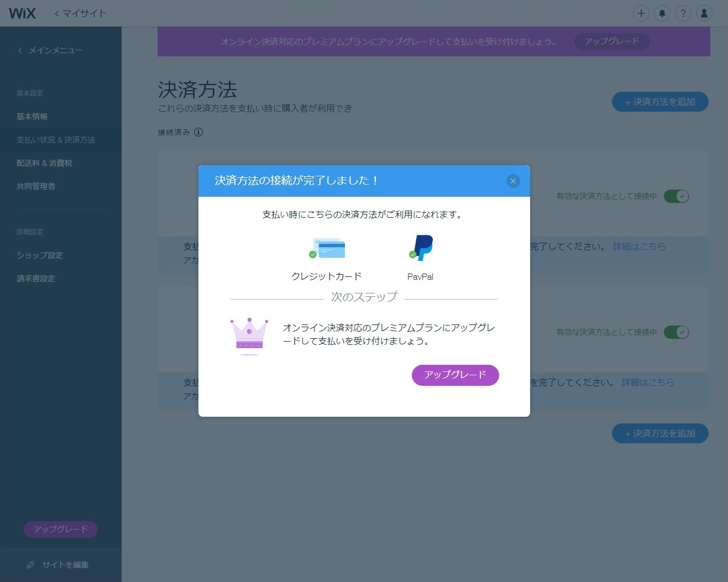Click the plus icon in top bar
Image resolution: width=728 pixels, height=582 pixels.
[x=641, y=13]
